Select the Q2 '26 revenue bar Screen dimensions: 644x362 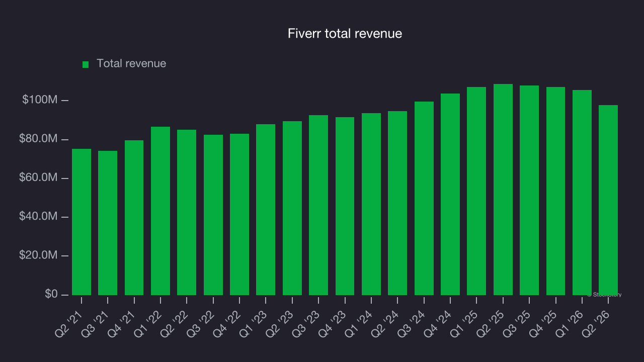tap(608, 200)
